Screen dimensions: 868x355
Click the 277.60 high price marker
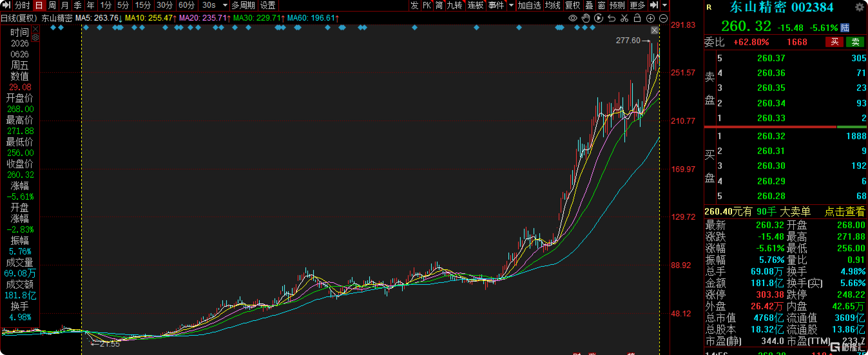pyautogui.click(x=628, y=40)
